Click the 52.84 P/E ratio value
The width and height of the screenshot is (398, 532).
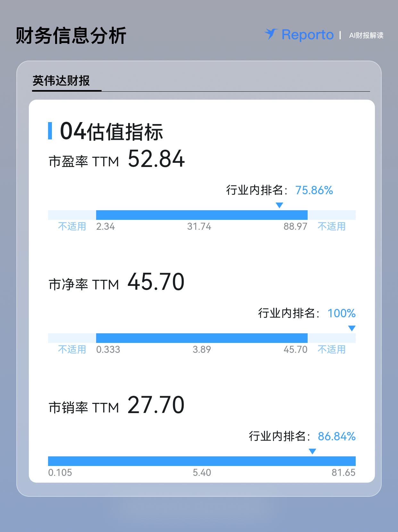tap(156, 159)
